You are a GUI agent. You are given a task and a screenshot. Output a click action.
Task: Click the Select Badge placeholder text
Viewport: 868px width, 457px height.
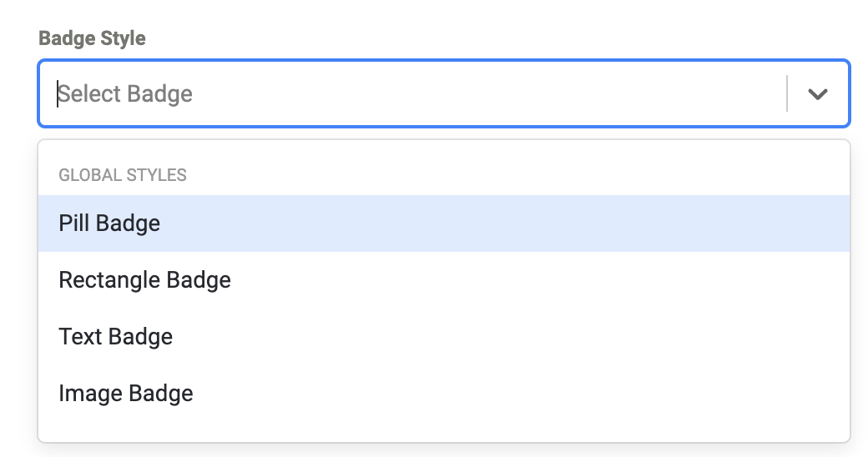(x=126, y=93)
